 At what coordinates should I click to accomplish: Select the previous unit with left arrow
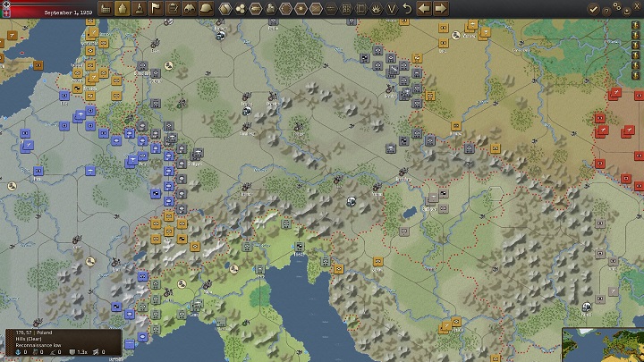click(x=424, y=9)
